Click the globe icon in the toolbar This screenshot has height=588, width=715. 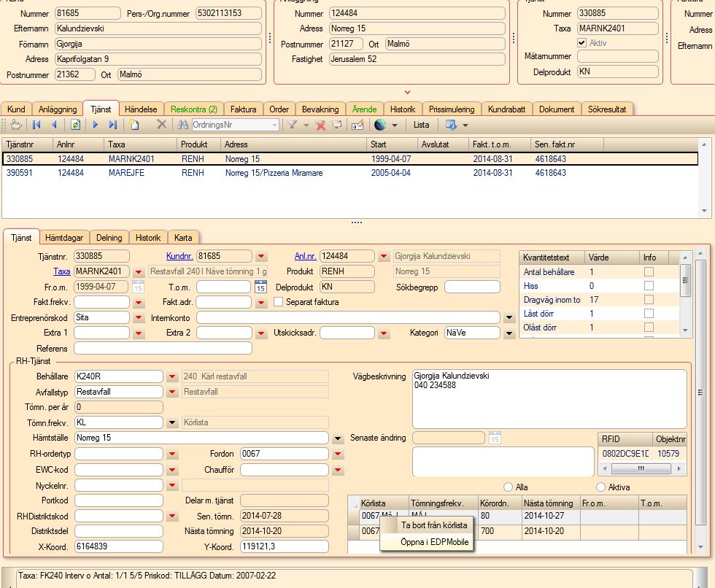380,125
